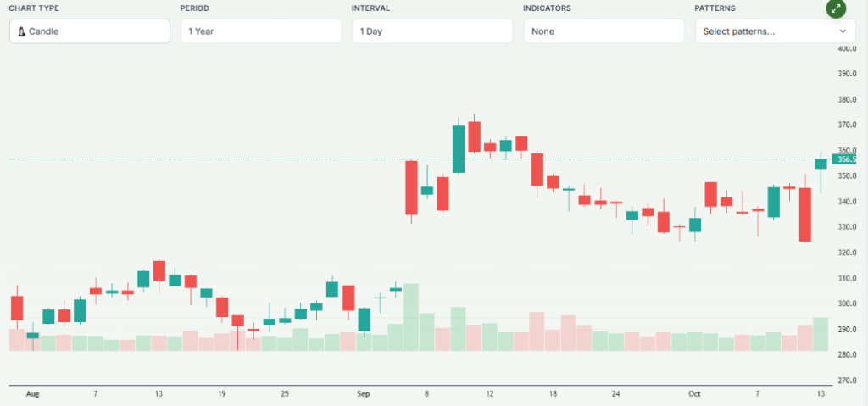
Task: Open the Indicators None dropdown
Action: pos(604,31)
